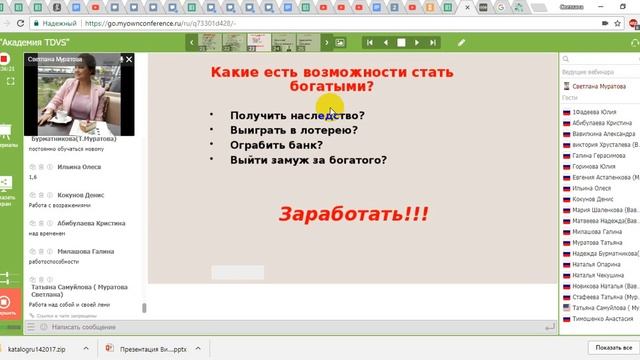The height and width of the screenshot is (360, 640).
Task: Open downloaded Презентация pptx file
Action: (x=147, y=349)
